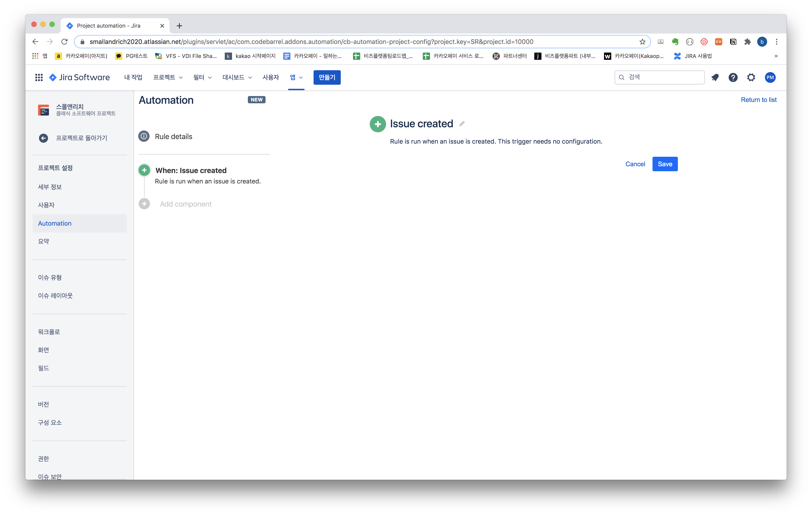Open the Jira app switcher grid icon
The height and width of the screenshot is (516, 812).
39,77
